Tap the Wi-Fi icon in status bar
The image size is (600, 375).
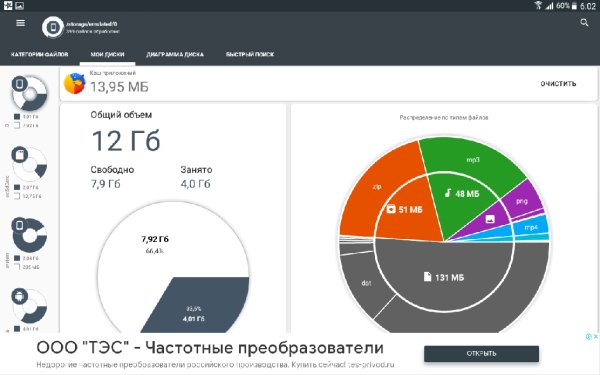point(538,5)
